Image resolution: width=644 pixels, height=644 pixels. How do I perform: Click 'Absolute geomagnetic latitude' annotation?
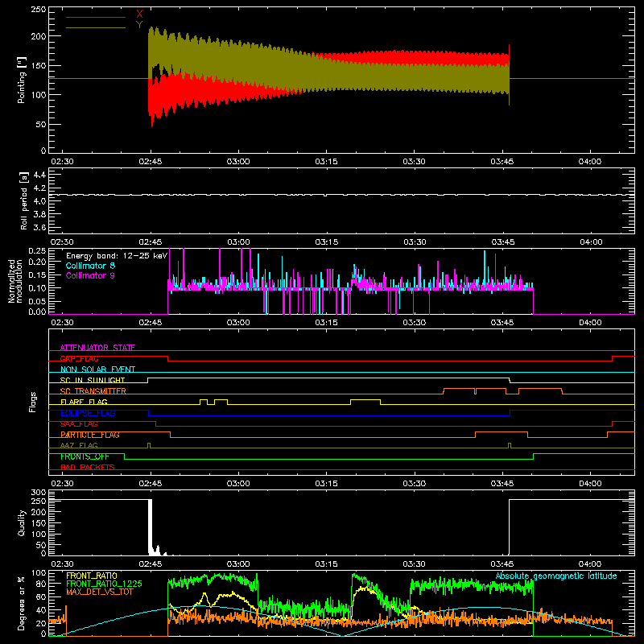(556, 576)
